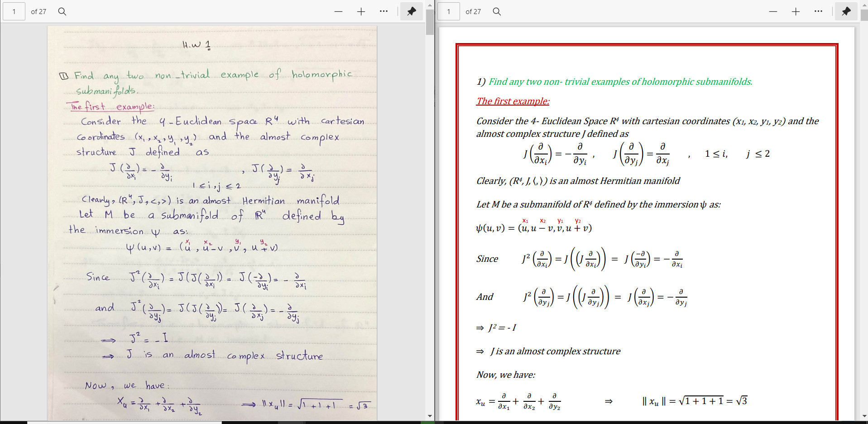Open the more options menu of the left viewer
The height and width of the screenshot is (424, 868).
pyautogui.click(x=384, y=11)
